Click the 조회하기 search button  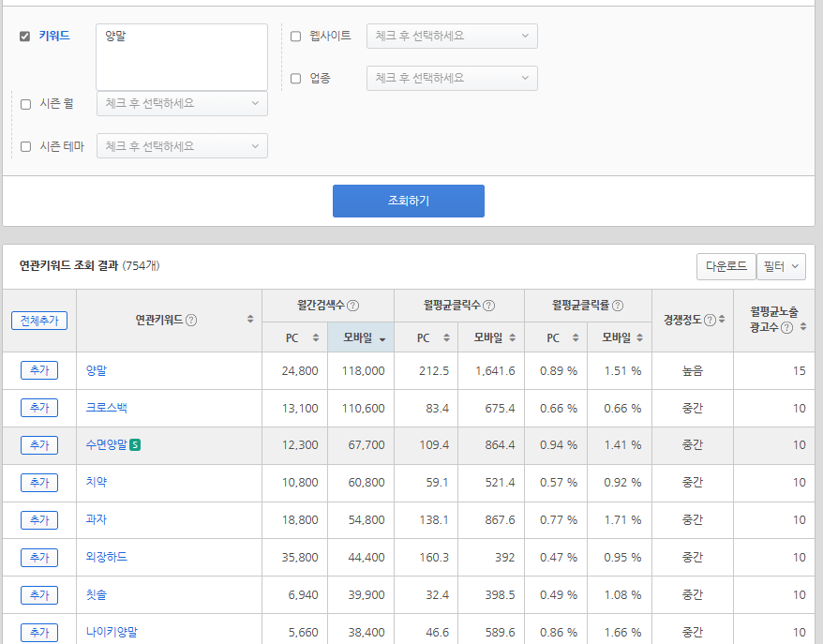(408, 201)
